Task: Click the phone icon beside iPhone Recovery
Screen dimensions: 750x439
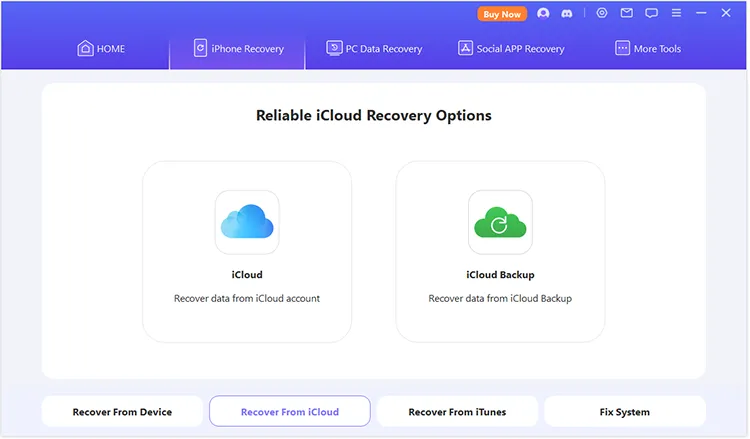Action: click(200, 48)
